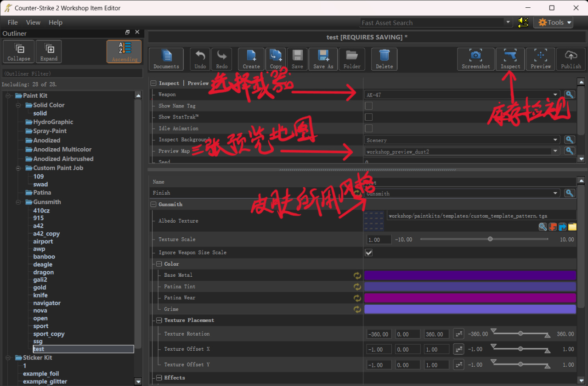Viewport: 588px width, 386px height.
Task: Open the Tools dropdown menu
Action: tap(553, 22)
